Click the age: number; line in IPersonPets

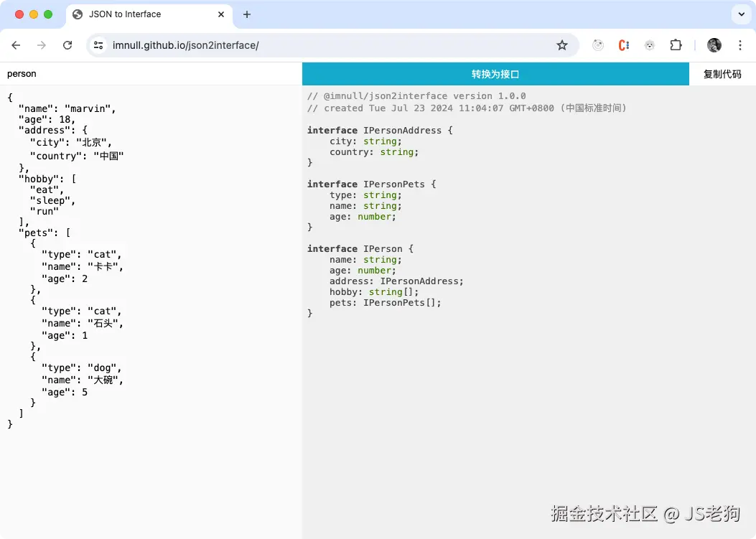[x=363, y=217]
